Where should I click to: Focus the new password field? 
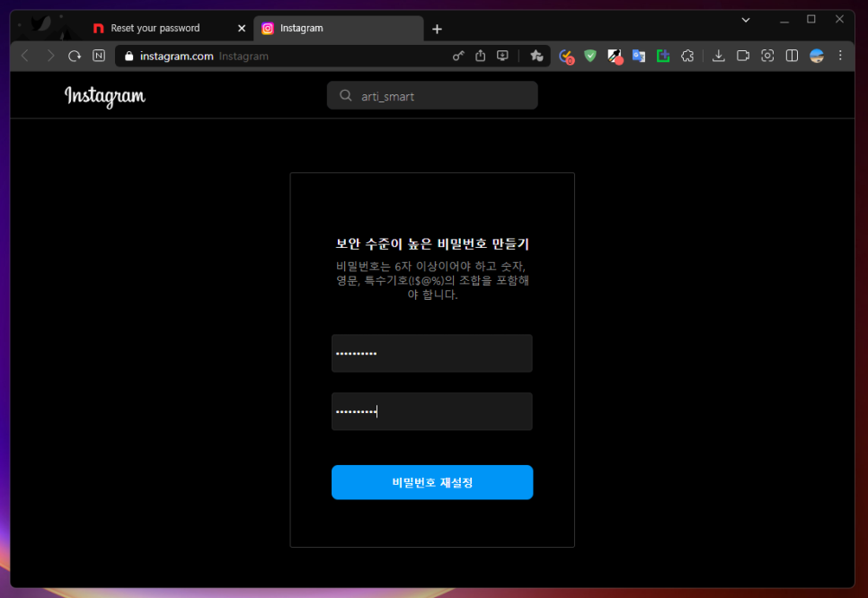(x=432, y=353)
